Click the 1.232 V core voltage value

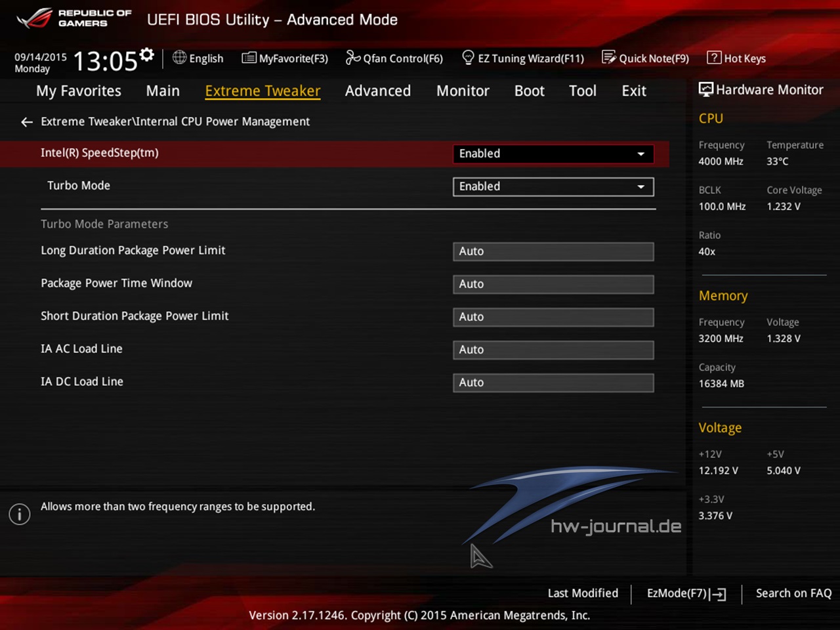pos(784,207)
